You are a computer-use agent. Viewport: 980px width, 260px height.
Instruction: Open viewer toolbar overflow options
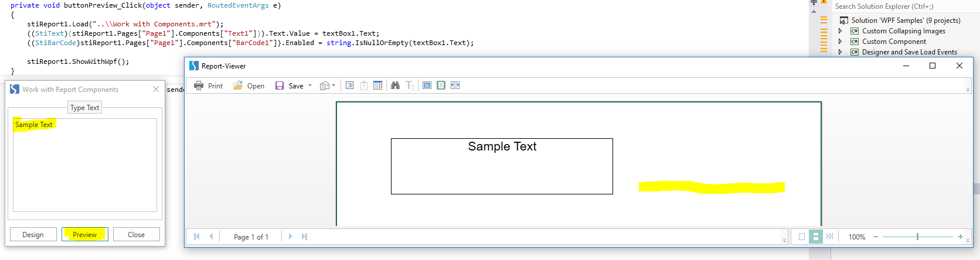(x=968, y=89)
